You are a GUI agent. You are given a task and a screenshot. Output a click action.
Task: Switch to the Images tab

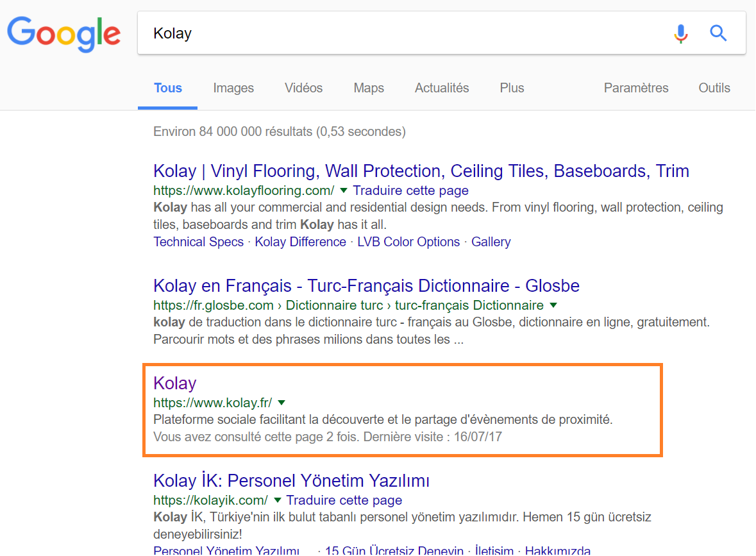click(x=233, y=88)
